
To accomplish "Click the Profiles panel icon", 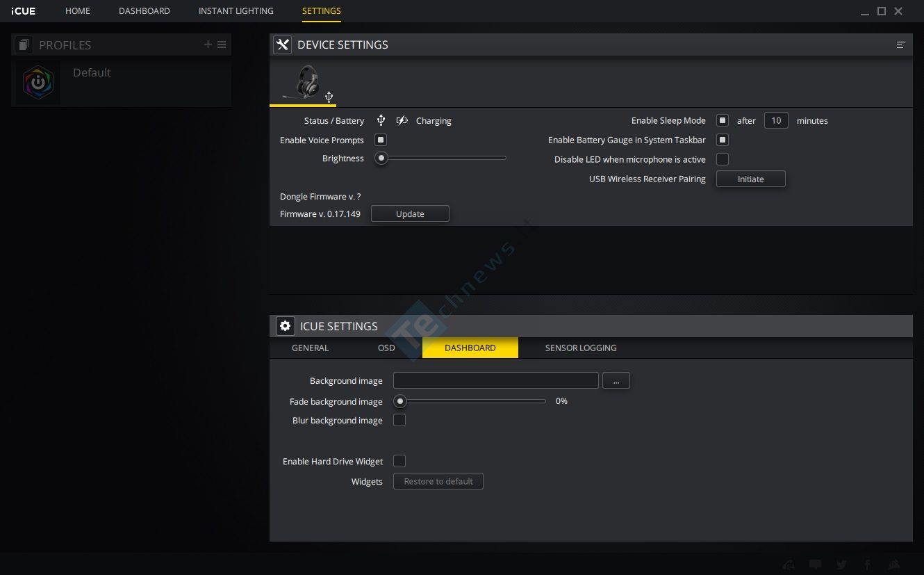I will pyautogui.click(x=24, y=45).
